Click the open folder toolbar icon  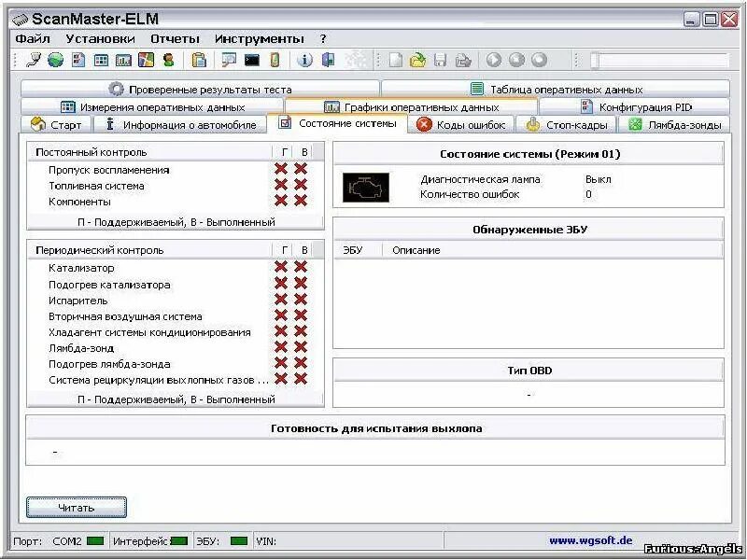tap(417, 60)
